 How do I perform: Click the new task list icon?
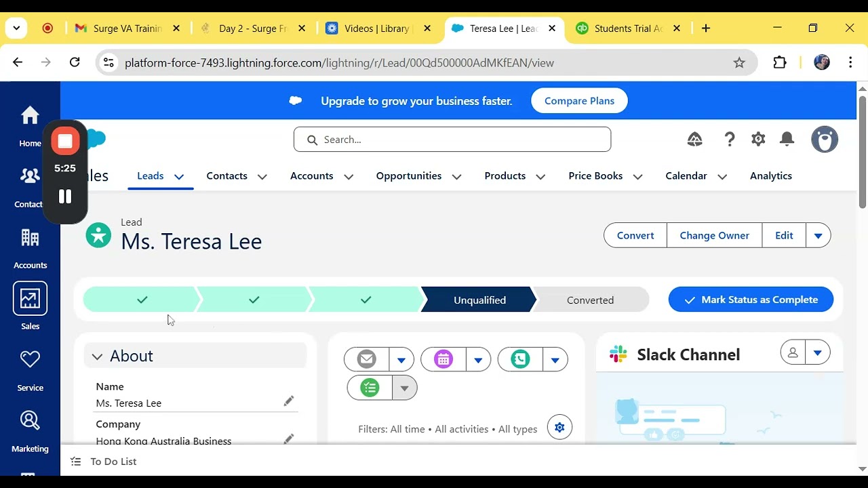370,388
